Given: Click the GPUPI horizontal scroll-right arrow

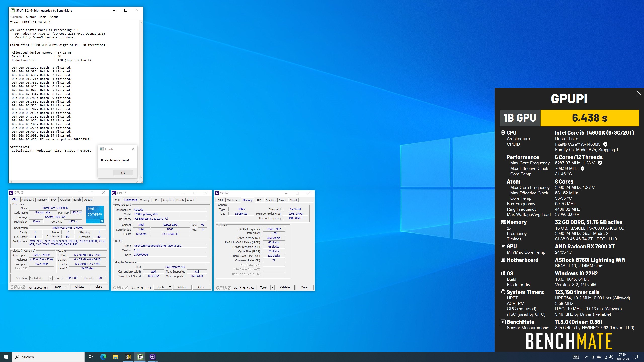Looking at the screenshot, I should point(137,181).
